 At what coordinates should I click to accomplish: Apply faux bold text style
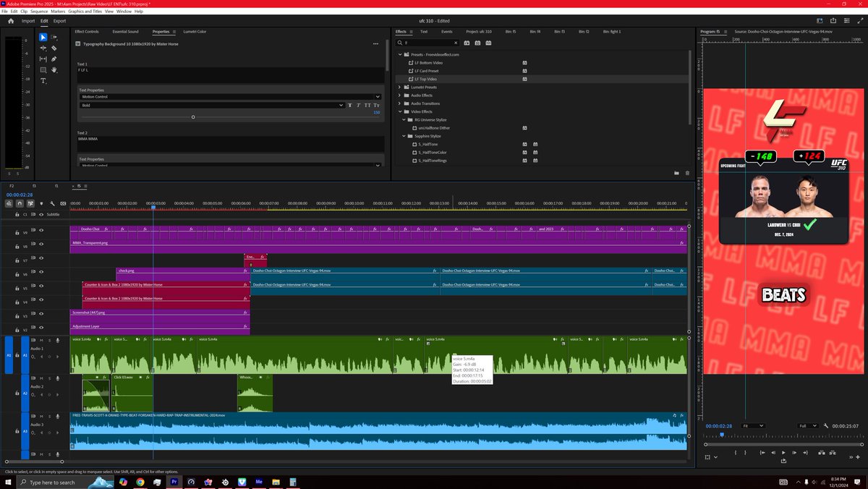pos(350,105)
